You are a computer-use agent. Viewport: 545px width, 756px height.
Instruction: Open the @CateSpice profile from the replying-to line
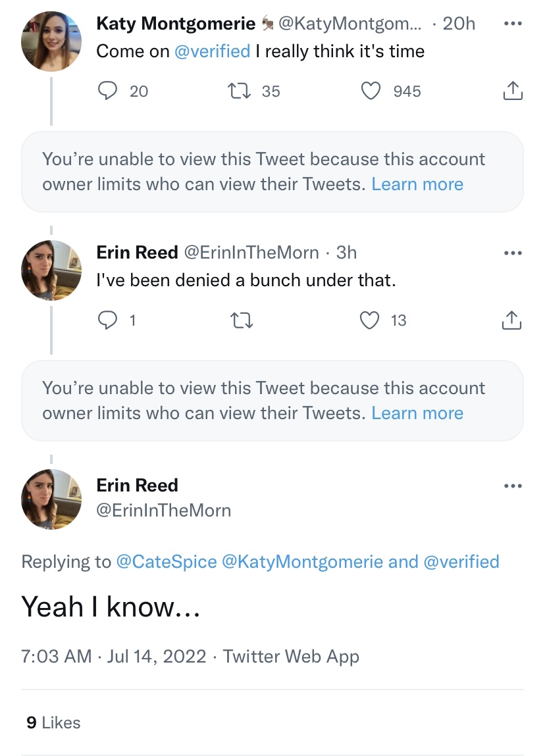tap(166, 562)
